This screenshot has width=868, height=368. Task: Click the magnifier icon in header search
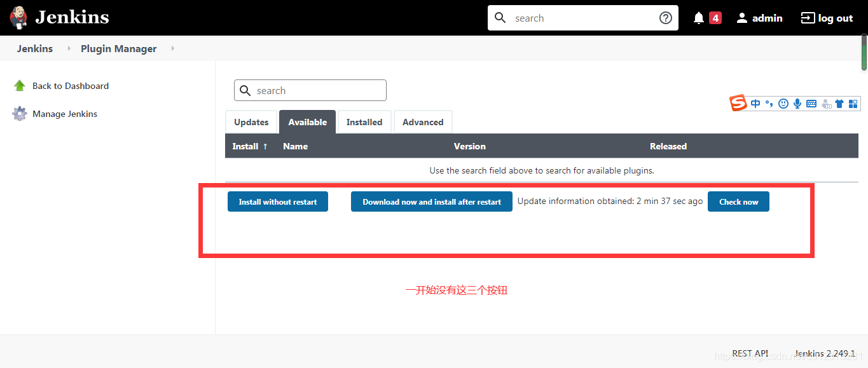[x=500, y=18]
